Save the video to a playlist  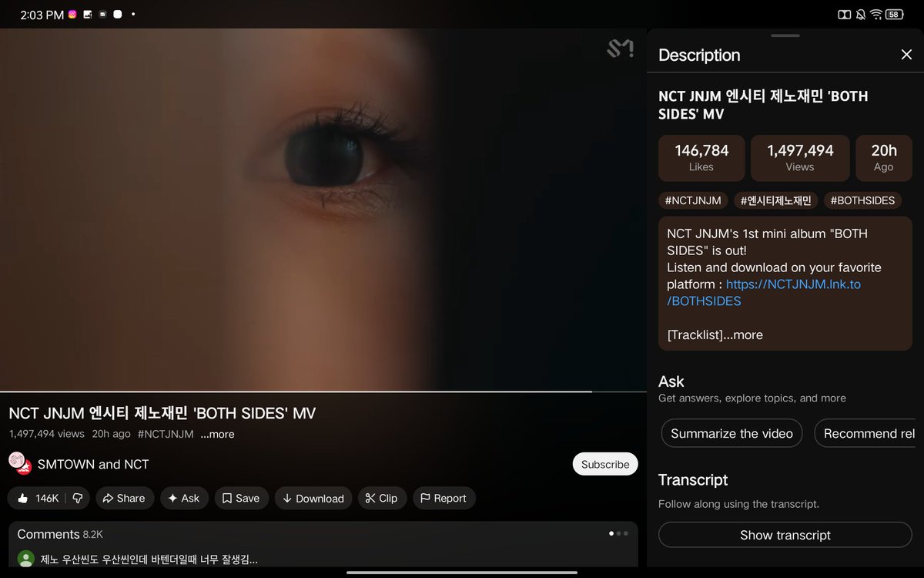coord(241,499)
